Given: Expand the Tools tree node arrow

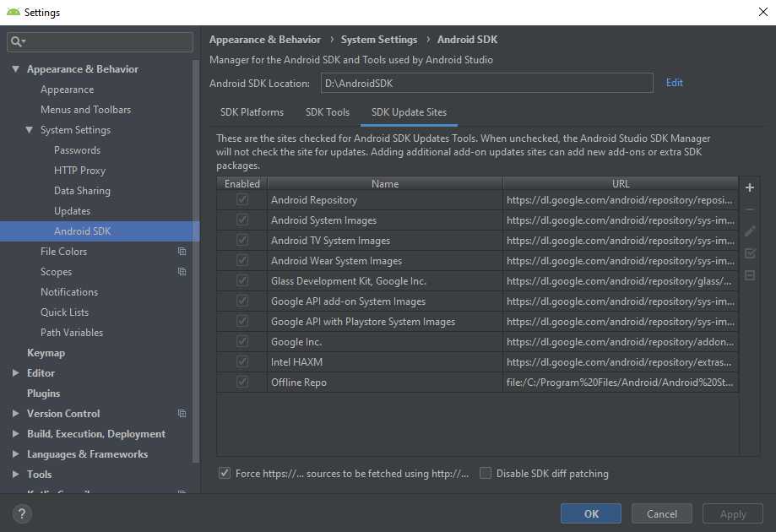Looking at the screenshot, I should pyautogui.click(x=16, y=474).
